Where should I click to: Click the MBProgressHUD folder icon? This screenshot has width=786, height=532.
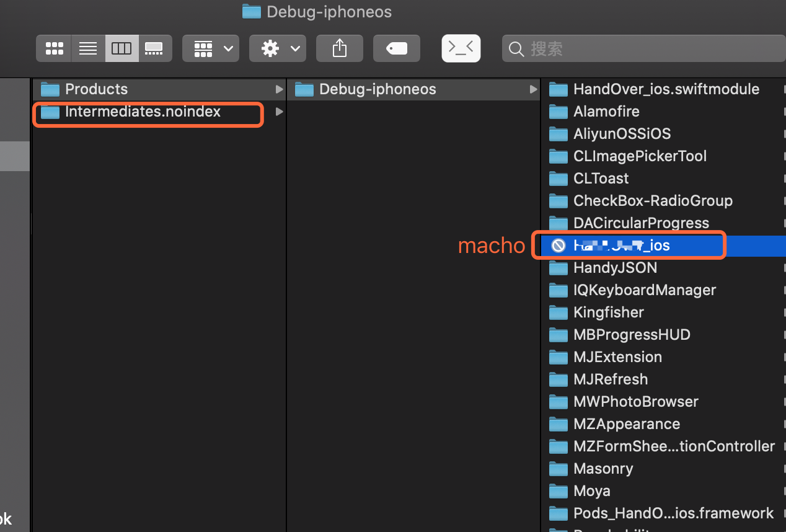click(559, 335)
